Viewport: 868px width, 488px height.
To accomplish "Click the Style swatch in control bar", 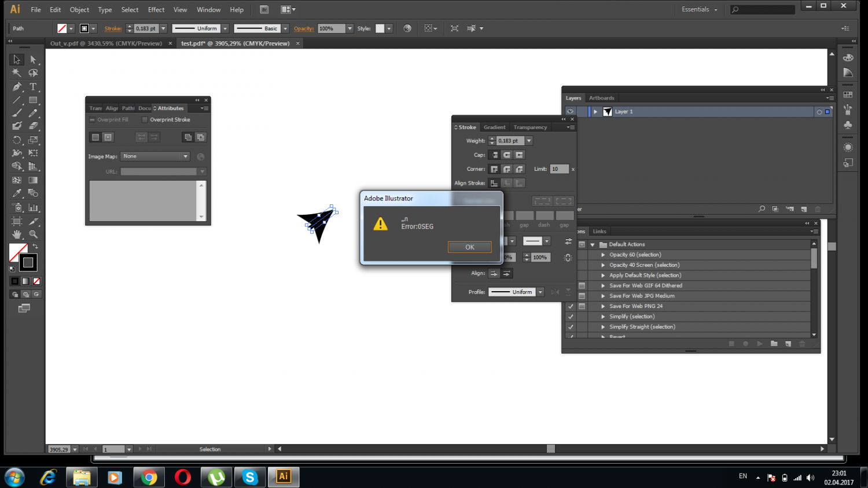I will 380,28.
